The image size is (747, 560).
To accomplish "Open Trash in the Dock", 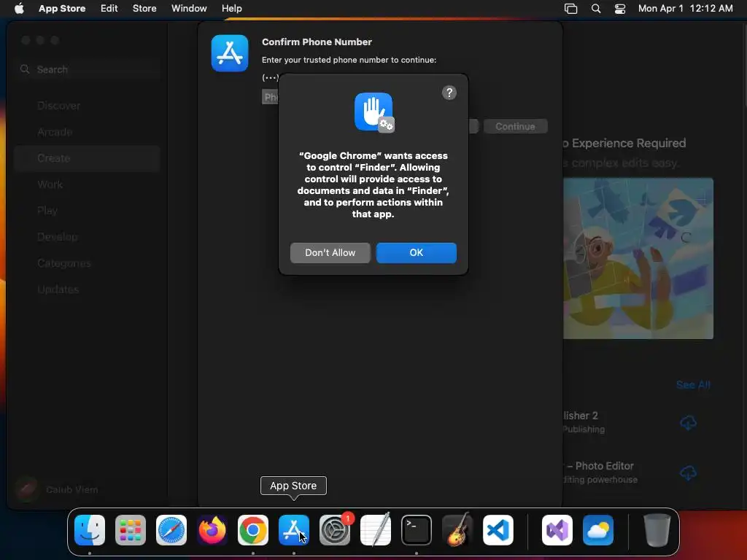I will pos(657,530).
